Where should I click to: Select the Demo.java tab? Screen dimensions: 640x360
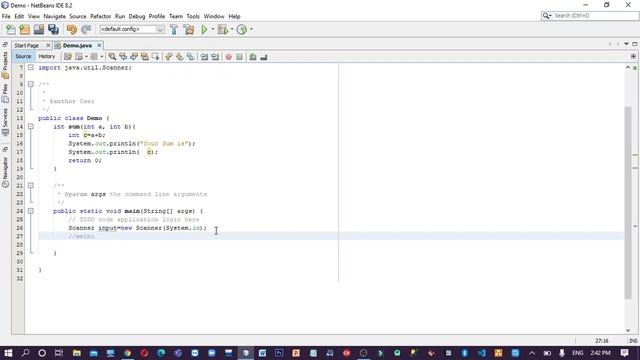[x=77, y=45]
